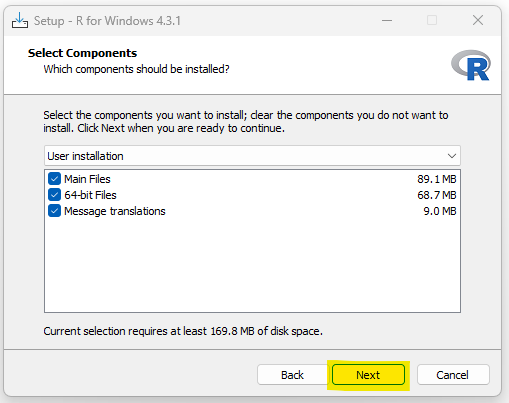Cancel the R for Windows setup
Screen dimensions: 509x403
point(453,375)
